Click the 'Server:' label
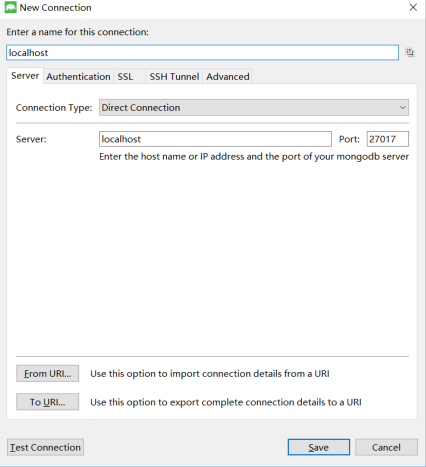 pos(31,139)
